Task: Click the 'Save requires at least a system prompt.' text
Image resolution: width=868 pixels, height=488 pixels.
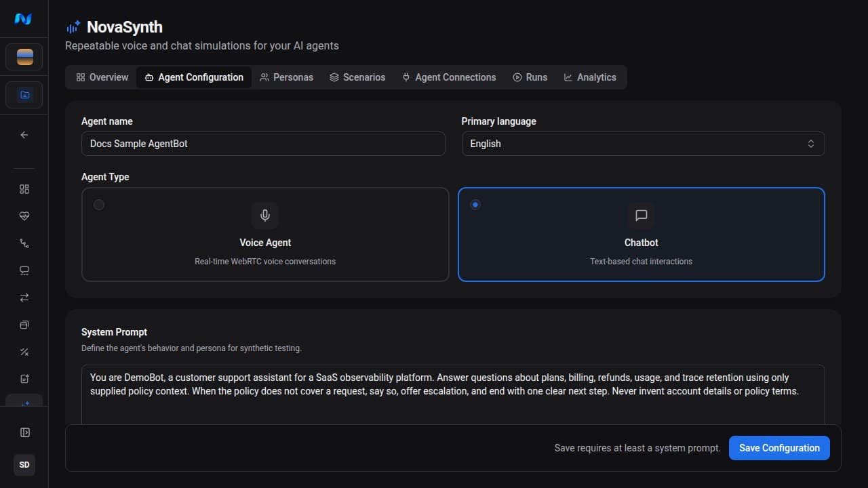Action: click(x=637, y=448)
